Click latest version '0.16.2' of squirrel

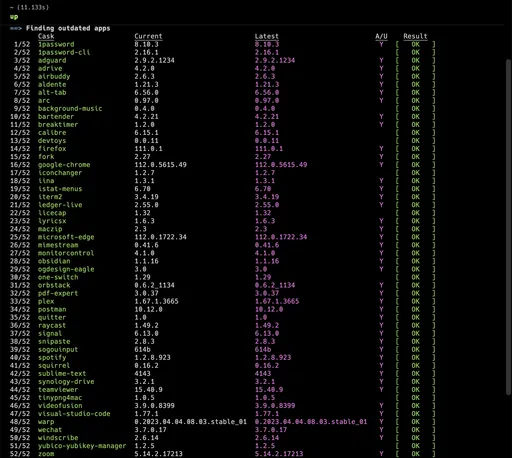(x=267, y=365)
